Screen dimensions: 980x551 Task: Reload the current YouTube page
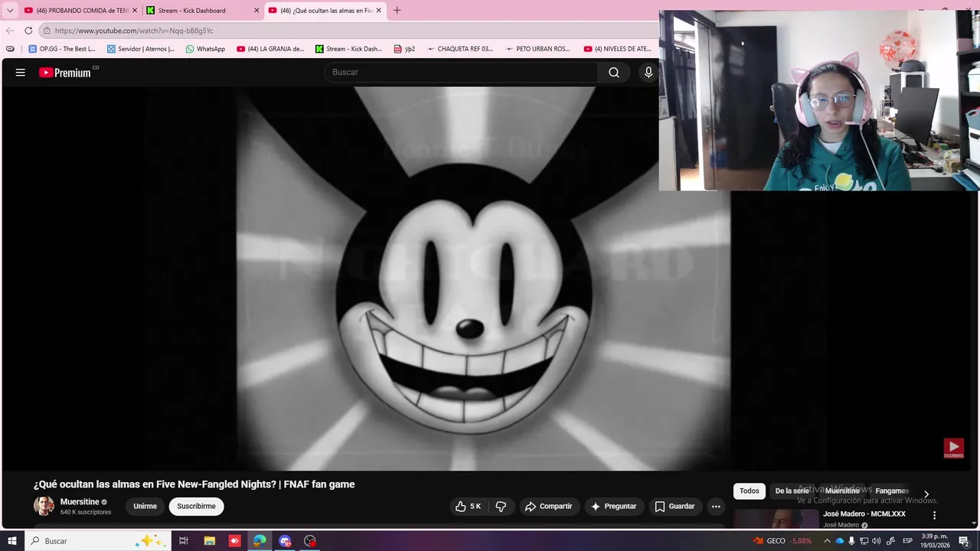(28, 31)
